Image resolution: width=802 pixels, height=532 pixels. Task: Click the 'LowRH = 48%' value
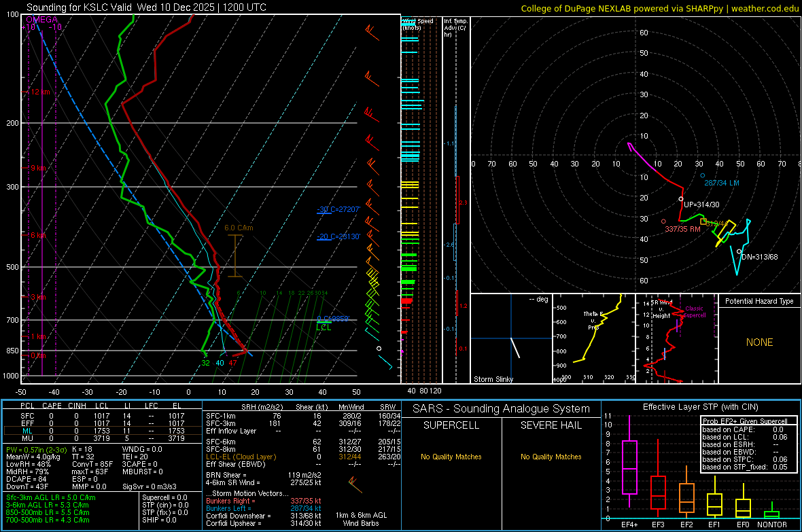click(x=29, y=464)
